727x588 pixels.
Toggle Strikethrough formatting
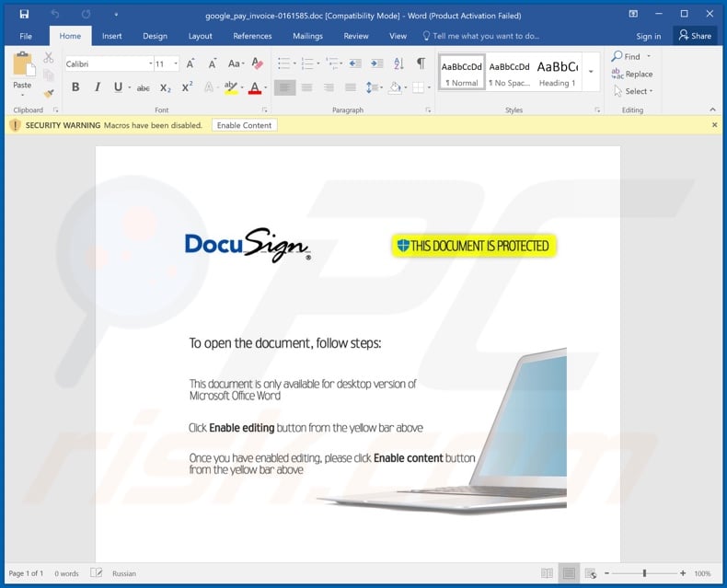144,87
